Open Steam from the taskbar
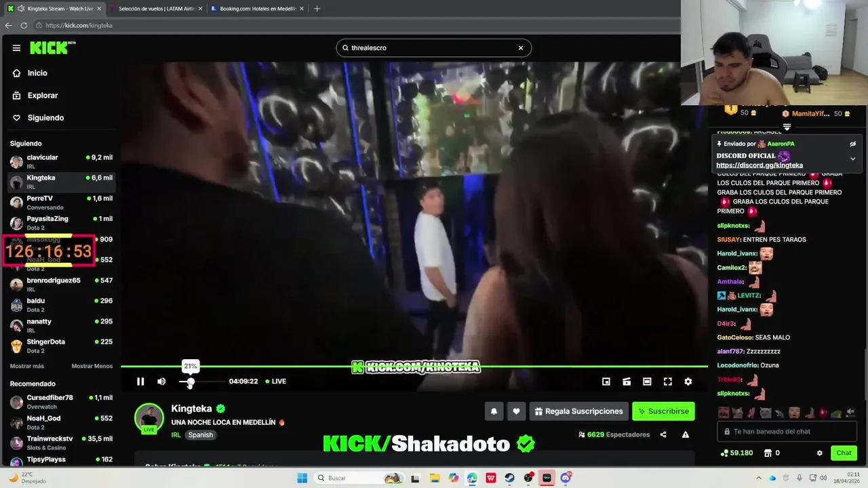Screen dimensions: 868x488 click(x=509, y=478)
